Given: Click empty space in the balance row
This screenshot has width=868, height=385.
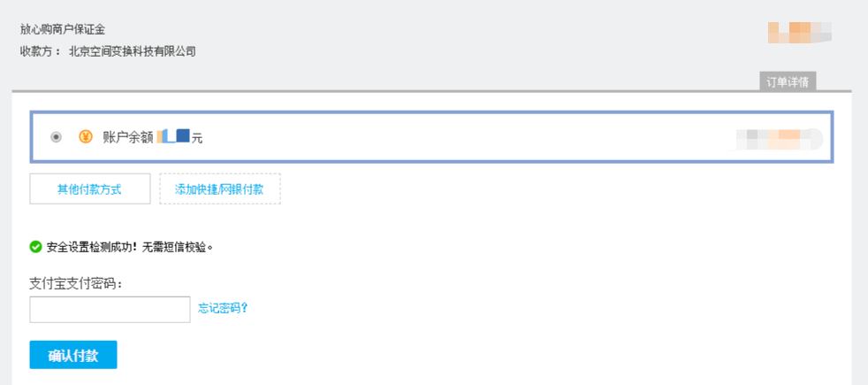Looking at the screenshot, I should pos(460,138).
